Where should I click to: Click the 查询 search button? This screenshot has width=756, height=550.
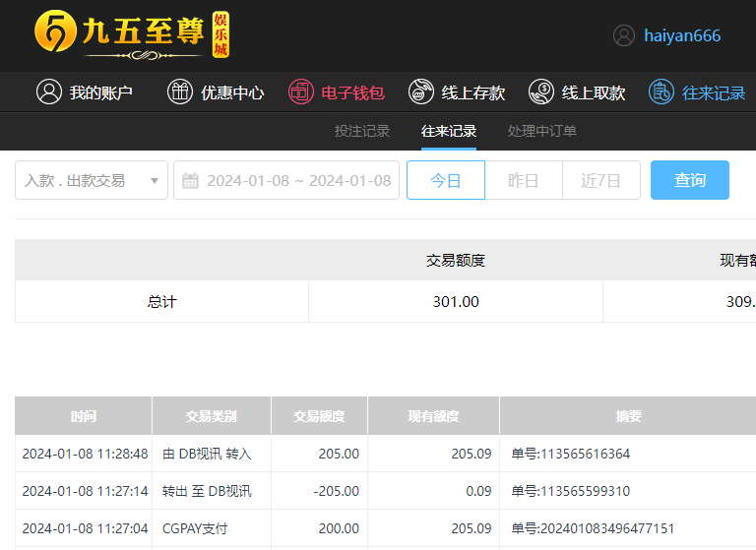point(690,180)
